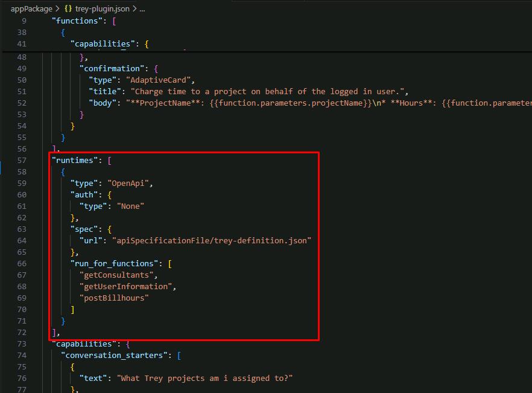Click the "getConsultants" entry
The height and width of the screenshot is (393, 532).
(x=116, y=275)
